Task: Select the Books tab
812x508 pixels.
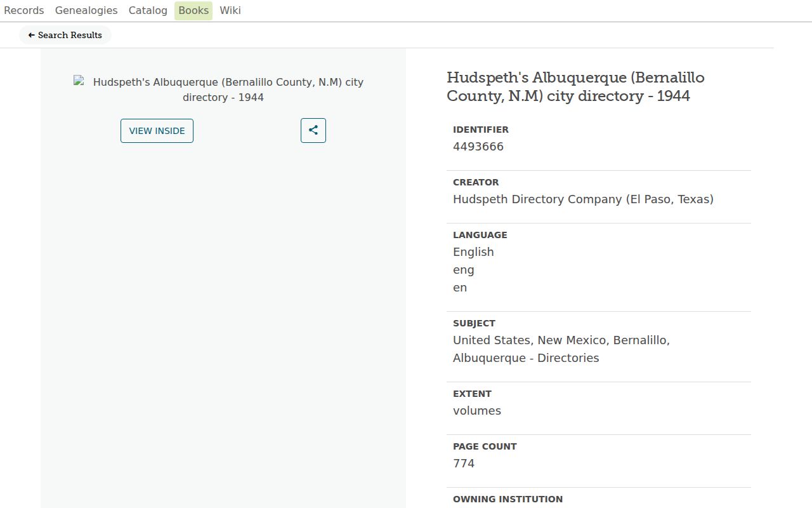Action: pos(193,10)
